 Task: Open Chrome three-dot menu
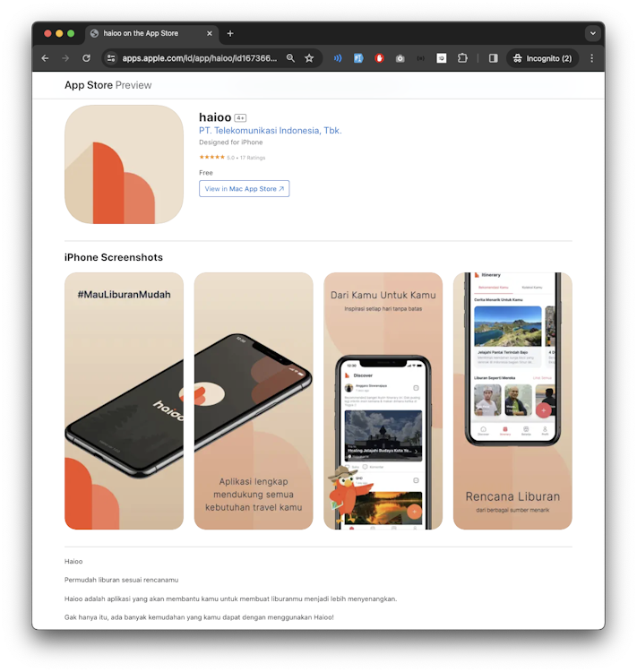[x=591, y=58]
